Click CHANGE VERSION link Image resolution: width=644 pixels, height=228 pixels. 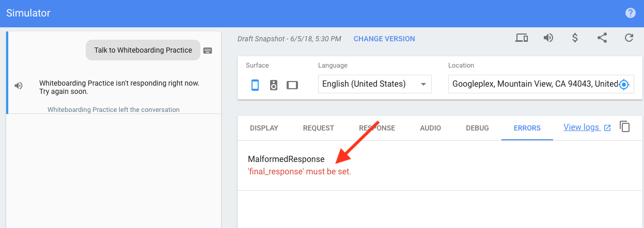tap(384, 39)
